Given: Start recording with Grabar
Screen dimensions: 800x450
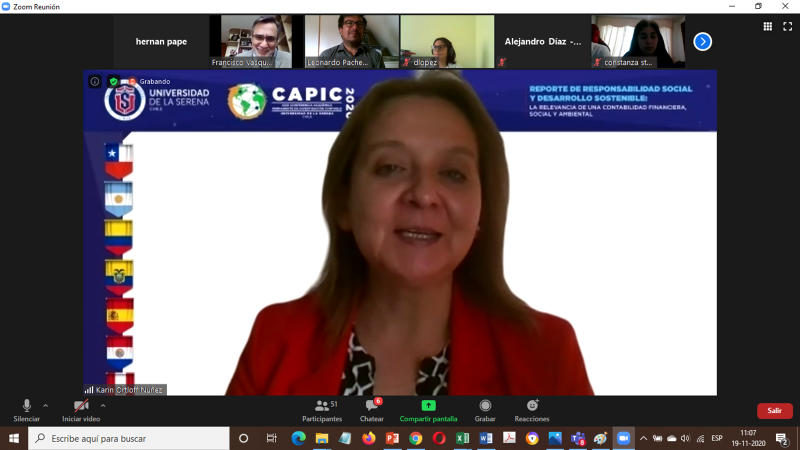Looking at the screenshot, I should 485,411.
